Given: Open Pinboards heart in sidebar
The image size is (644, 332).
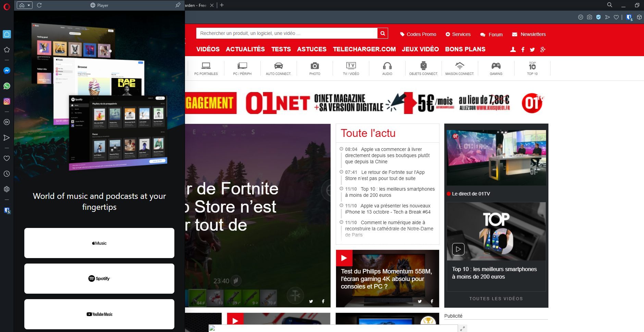Looking at the screenshot, I should (7, 158).
